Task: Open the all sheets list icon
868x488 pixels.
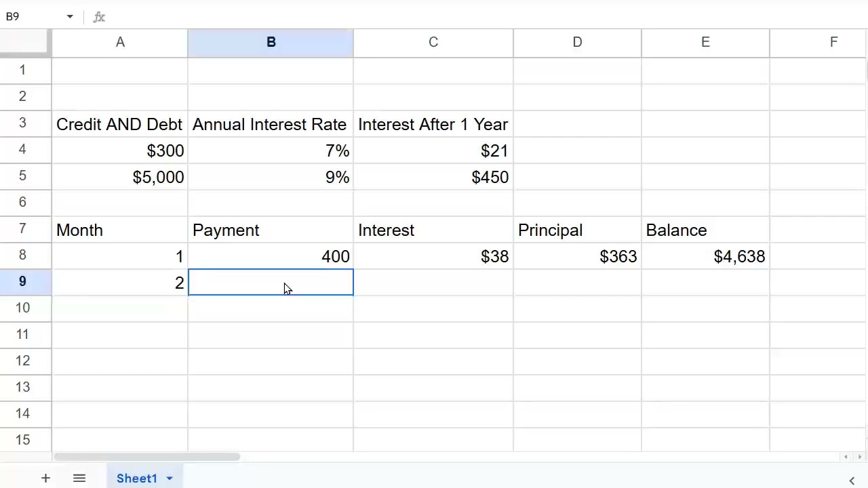Action: 79,479
